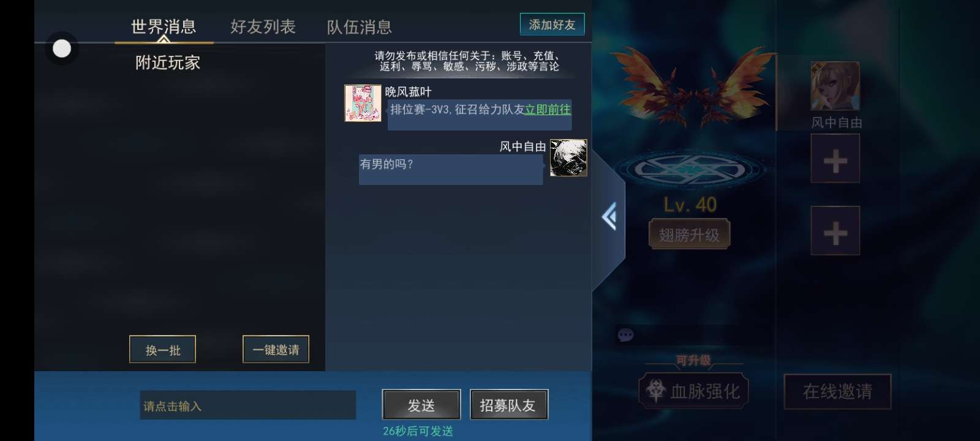Tap the chat bubble icon
The height and width of the screenshot is (441, 980).
coord(625,335)
